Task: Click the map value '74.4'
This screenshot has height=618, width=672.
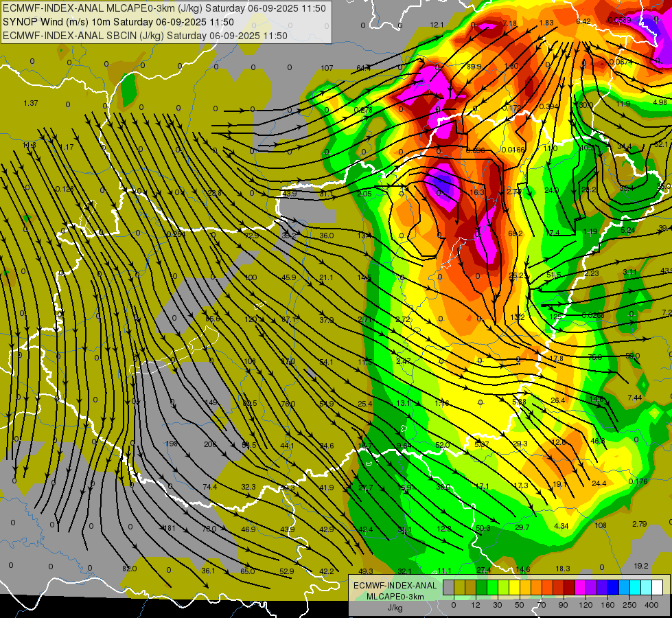Action: [x=209, y=487]
